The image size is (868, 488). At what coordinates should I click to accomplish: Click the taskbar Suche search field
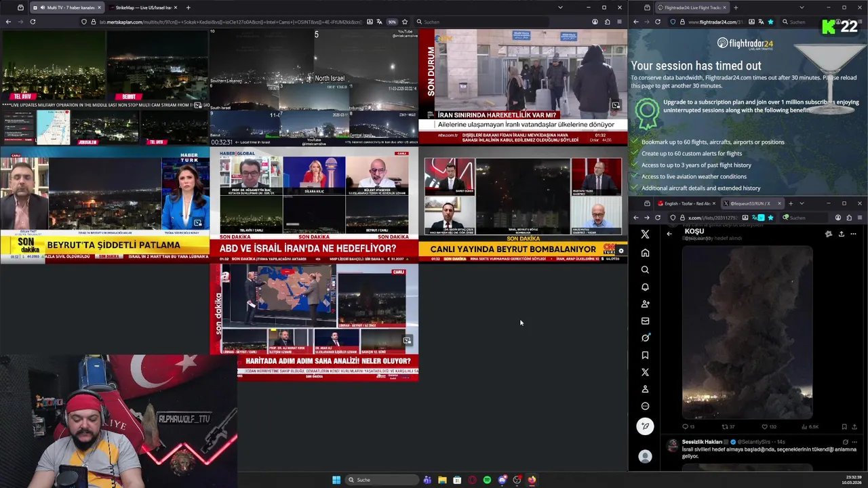(382, 480)
